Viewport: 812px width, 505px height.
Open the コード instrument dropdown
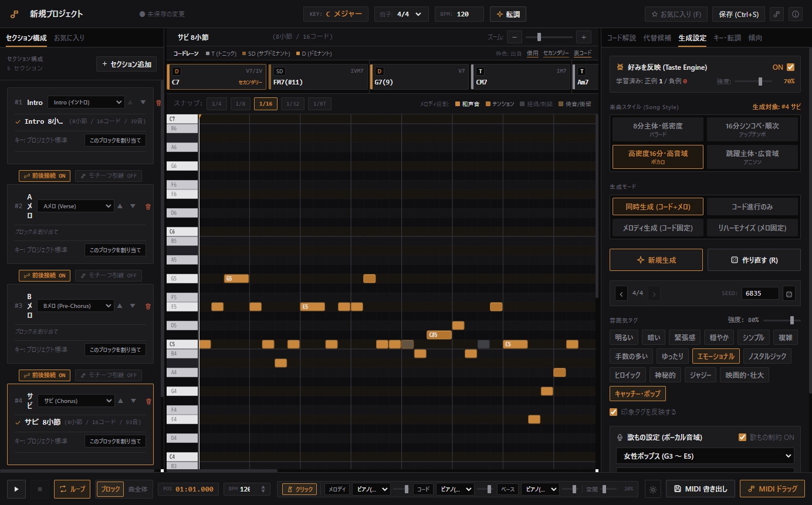coord(455,489)
